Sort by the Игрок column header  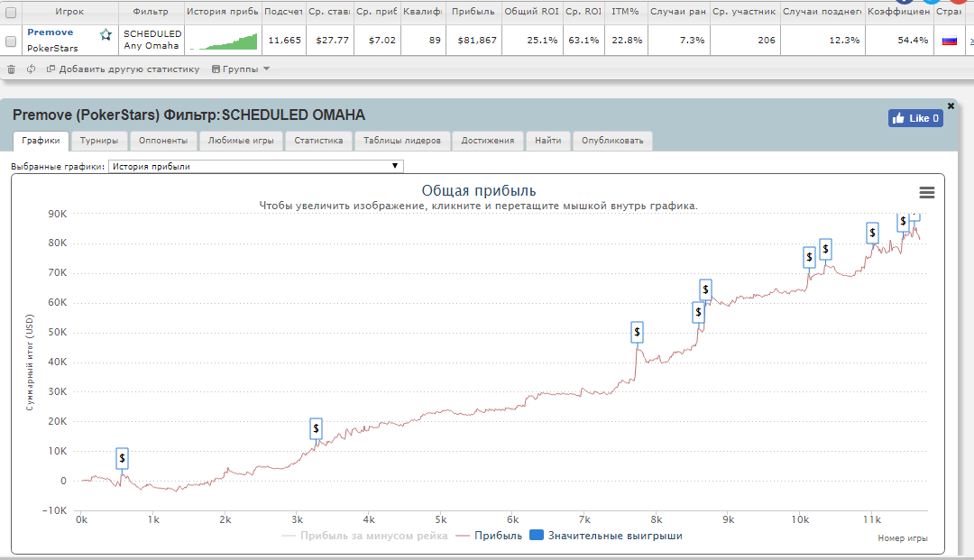69,12
